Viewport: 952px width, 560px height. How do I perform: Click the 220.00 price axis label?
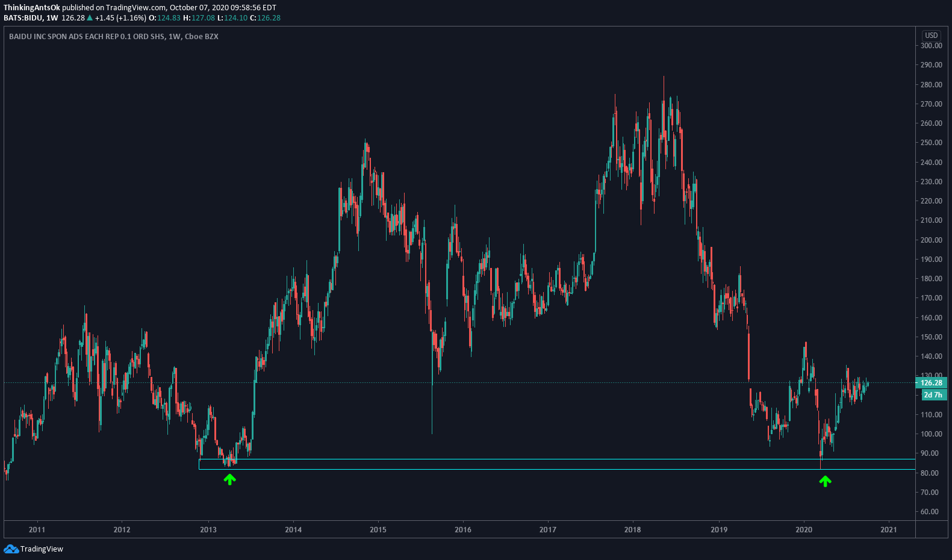tap(932, 201)
